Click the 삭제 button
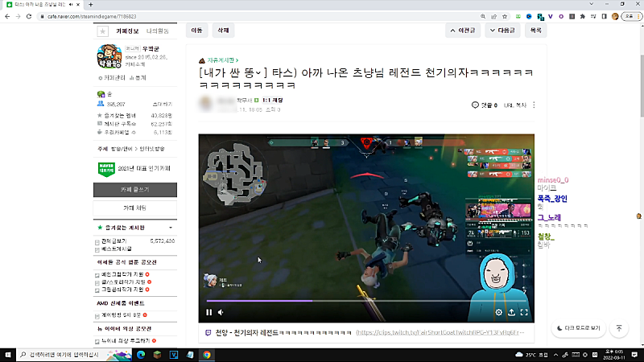The image size is (644, 362). (223, 31)
